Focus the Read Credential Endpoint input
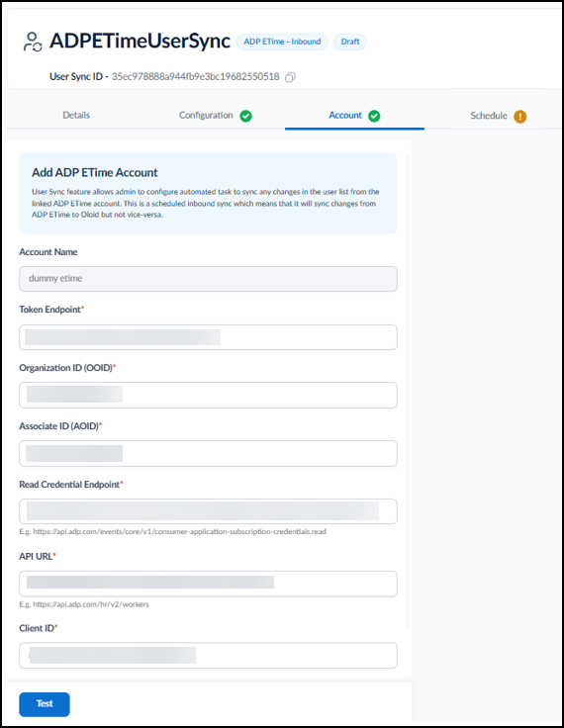 [x=208, y=511]
